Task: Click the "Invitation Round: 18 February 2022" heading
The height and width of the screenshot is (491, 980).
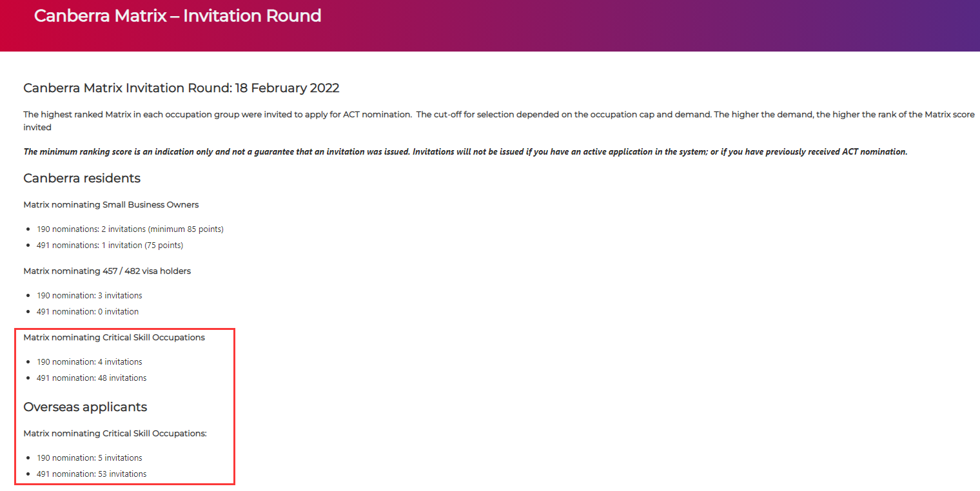Action: click(x=181, y=88)
